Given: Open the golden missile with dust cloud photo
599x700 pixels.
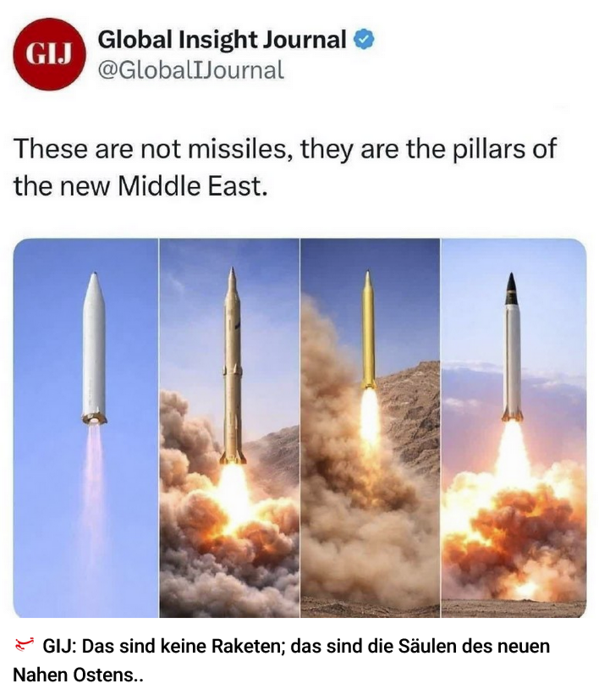Looking at the screenshot, I should tap(370, 427).
